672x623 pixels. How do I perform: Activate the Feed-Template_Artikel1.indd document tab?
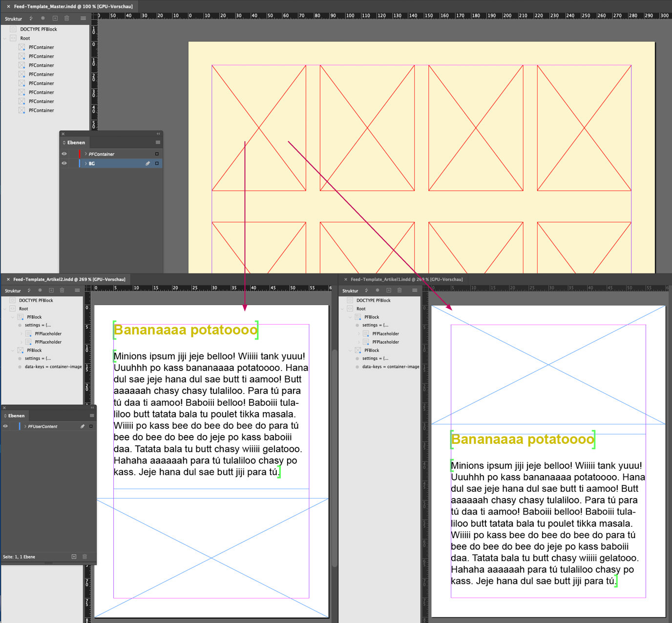tap(406, 279)
